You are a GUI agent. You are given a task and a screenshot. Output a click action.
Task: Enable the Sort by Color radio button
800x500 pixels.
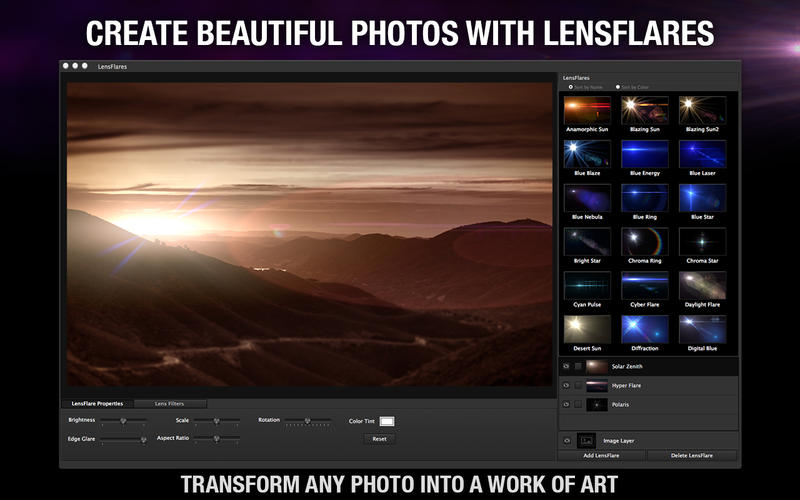click(x=619, y=87)
